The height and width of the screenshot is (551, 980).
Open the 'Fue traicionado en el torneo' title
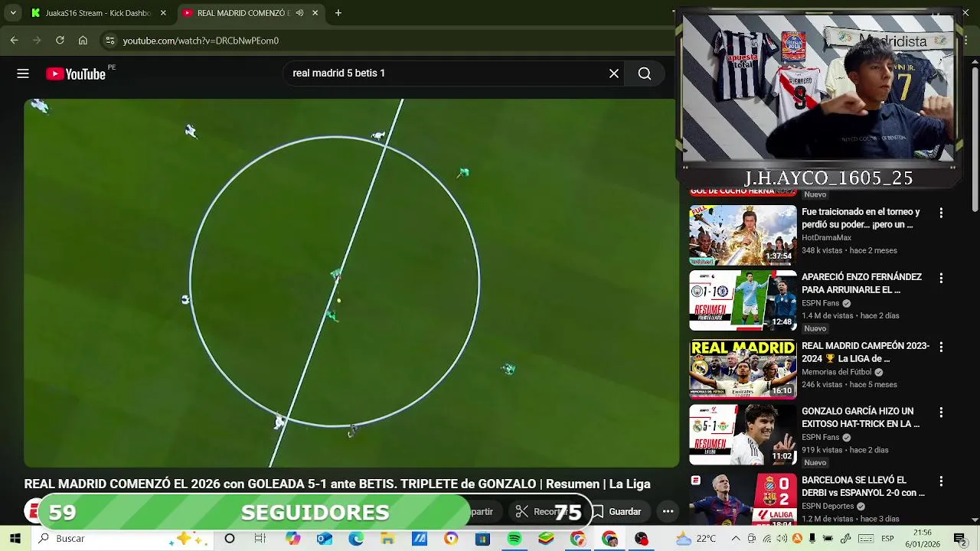click(x=861, y=218)
